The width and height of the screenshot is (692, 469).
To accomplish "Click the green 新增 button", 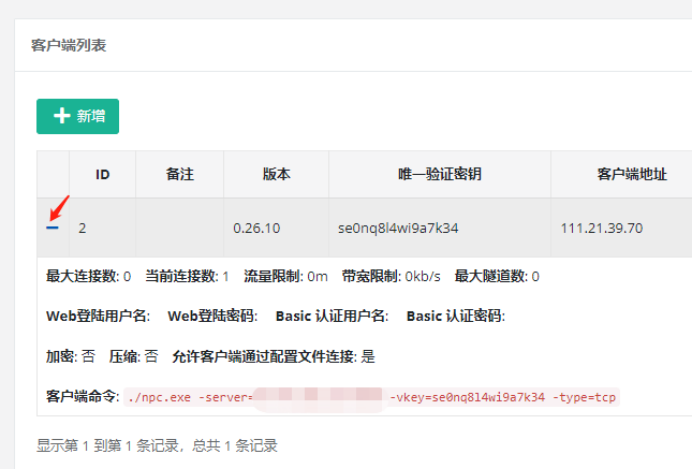I will (x=78, y=116).
